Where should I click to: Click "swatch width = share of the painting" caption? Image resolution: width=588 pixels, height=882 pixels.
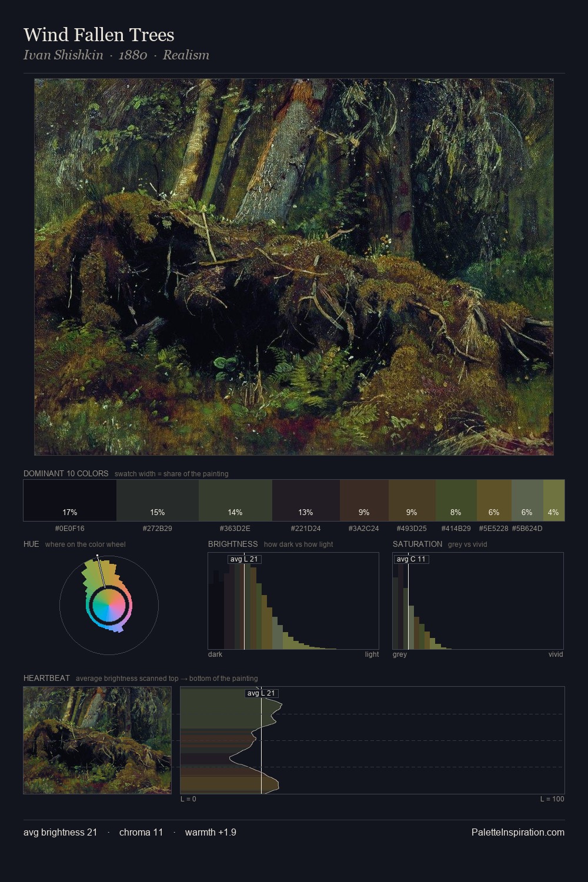172,474
